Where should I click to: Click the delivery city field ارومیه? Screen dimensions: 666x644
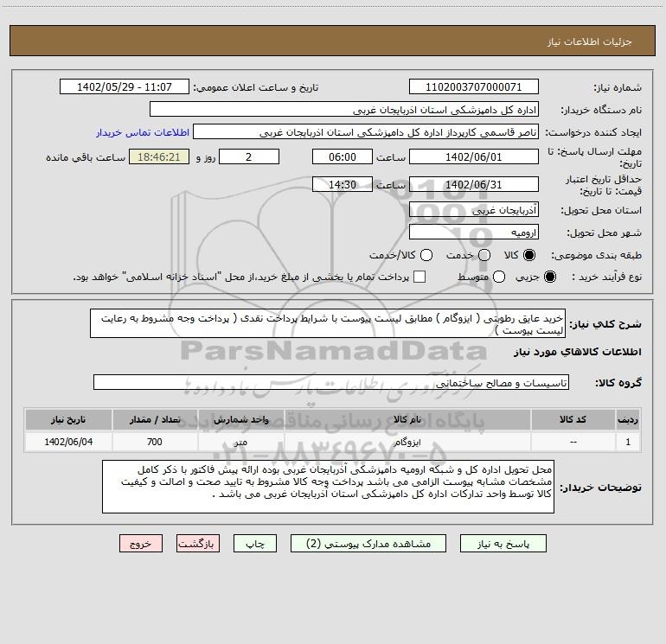tap(474, 233)
